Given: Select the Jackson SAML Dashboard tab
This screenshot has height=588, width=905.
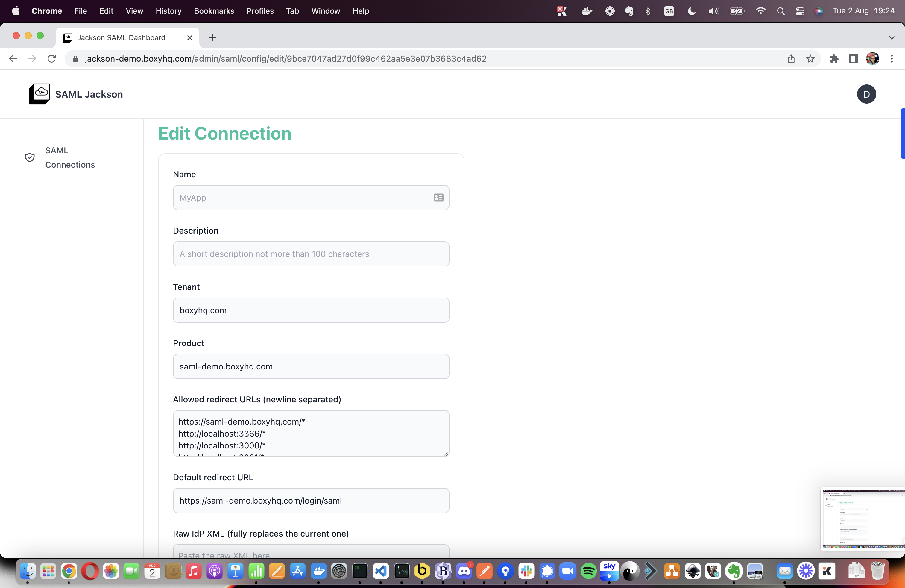Looking at the screenshot, I should click(121, 38).
